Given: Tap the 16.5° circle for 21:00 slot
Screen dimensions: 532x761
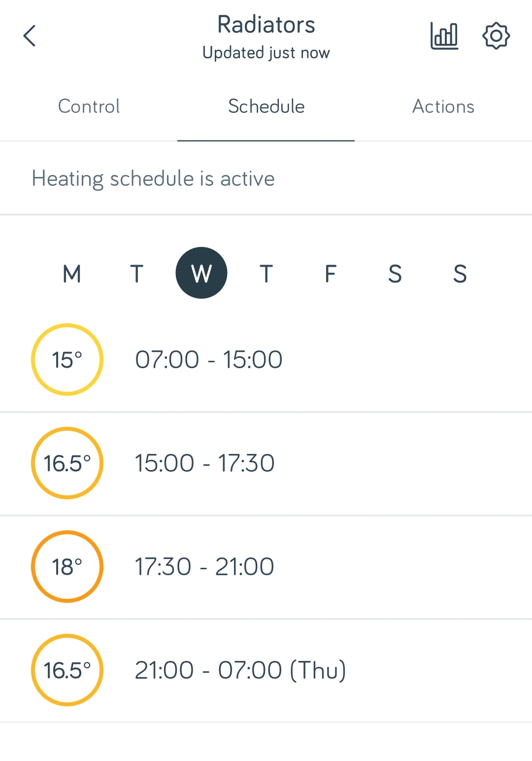Looking at the screenshot, I should click(x=67, y=670).
